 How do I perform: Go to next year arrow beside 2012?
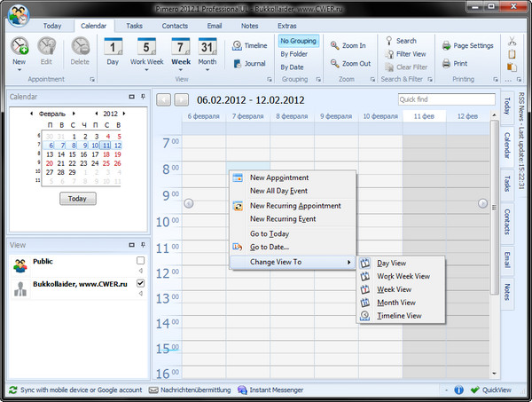(x=124, y=114)
